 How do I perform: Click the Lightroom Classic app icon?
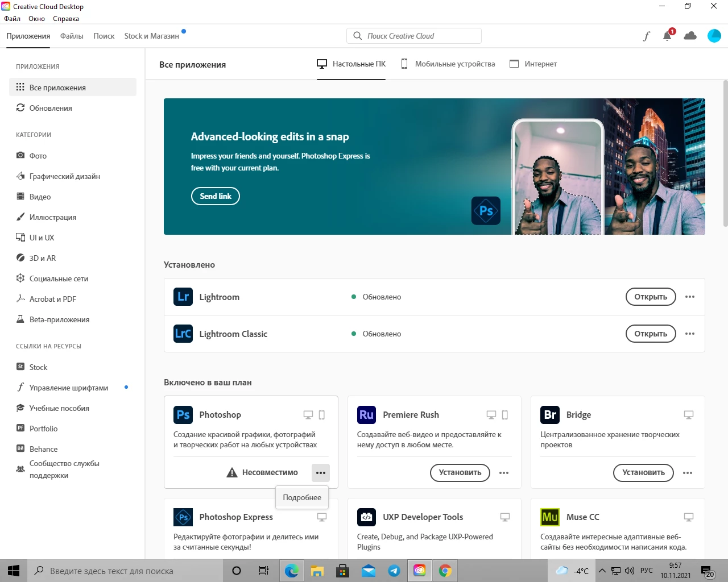click(183, 334)
